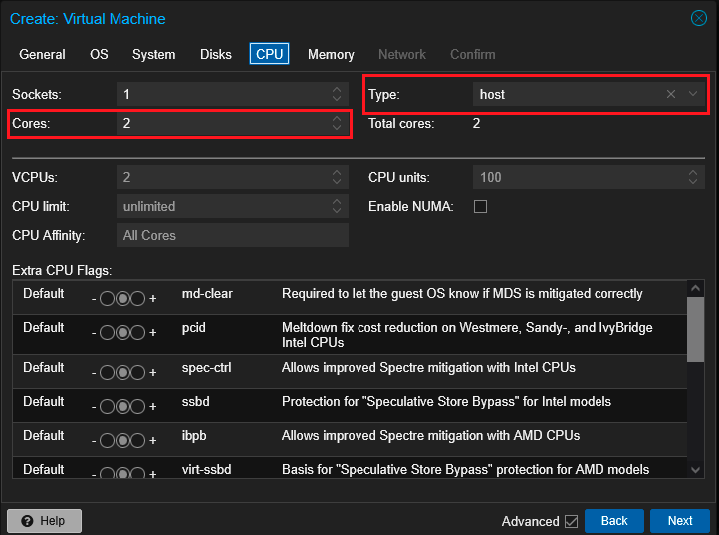This screenshot has width=719, height=535.
Task: Increase Sockets value with up spinner arrow
Action: click(x=338, y=90)
